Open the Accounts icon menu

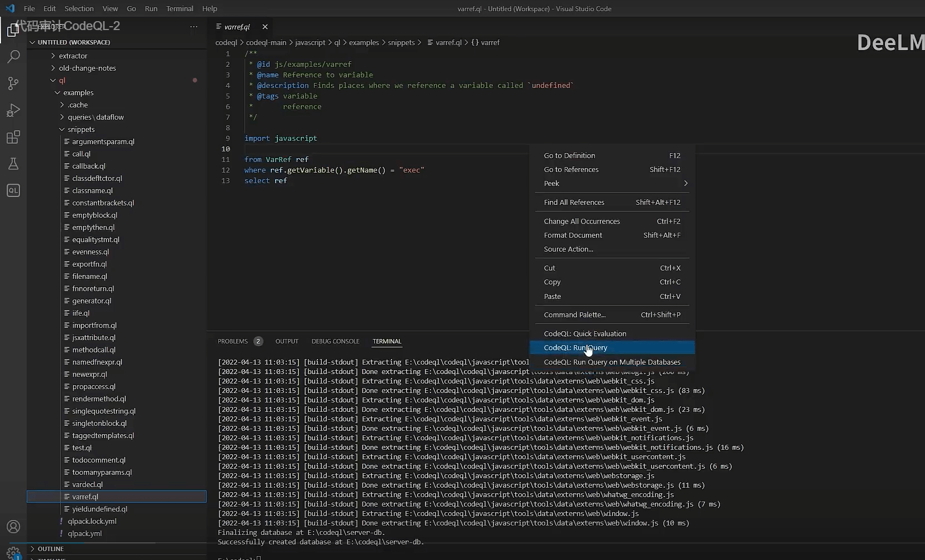tap(13, 527)
